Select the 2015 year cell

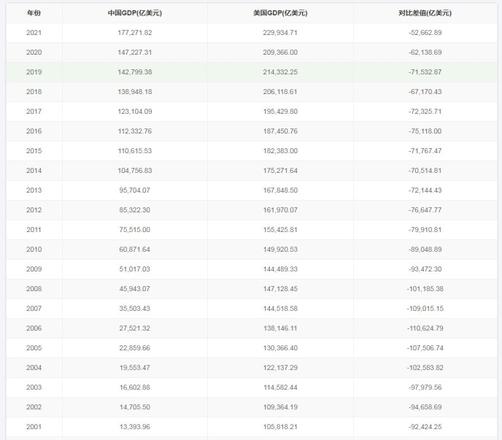point(34,151)
